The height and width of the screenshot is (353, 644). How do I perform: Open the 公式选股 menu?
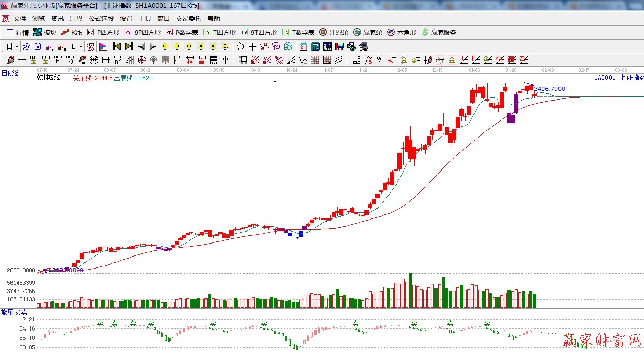[101, 18]
